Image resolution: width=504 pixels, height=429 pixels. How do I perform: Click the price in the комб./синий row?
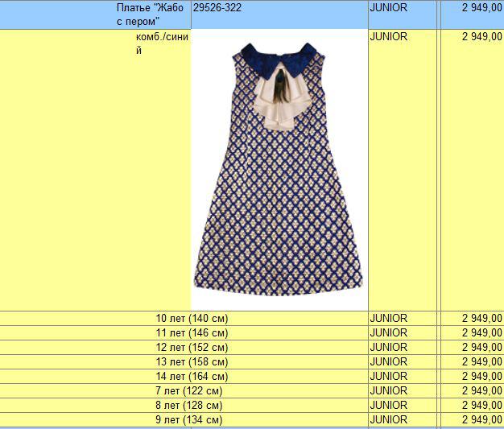point(481,37)
